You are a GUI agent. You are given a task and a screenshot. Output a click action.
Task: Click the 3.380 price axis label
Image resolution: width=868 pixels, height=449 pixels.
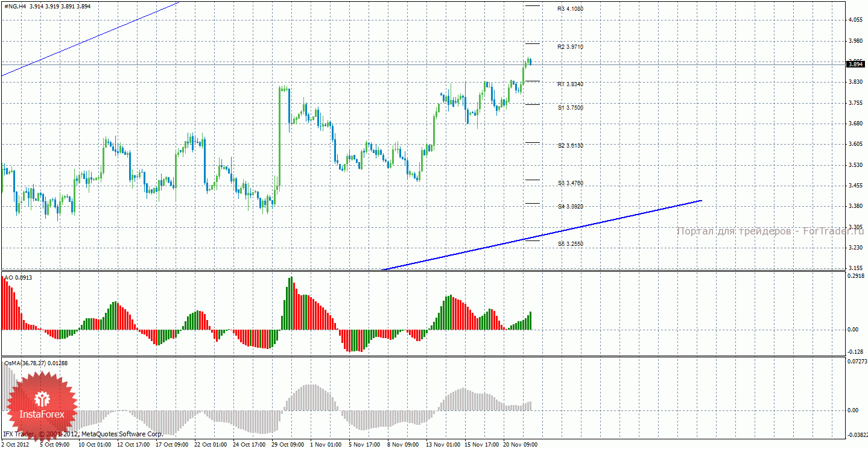point(856,206)
